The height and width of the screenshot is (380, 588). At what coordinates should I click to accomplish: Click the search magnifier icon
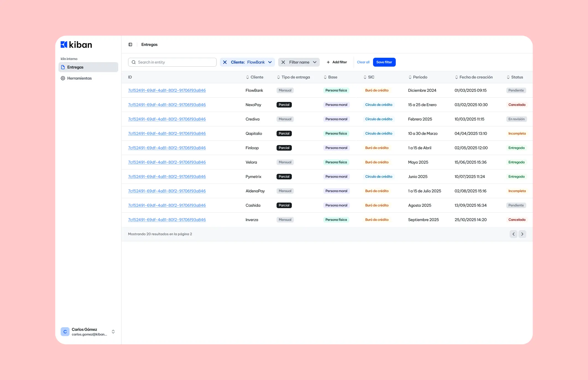coord(134,62)
